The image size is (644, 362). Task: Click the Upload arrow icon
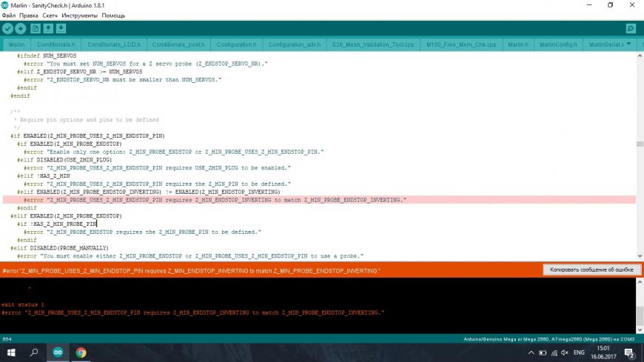[x=21, y=29]
